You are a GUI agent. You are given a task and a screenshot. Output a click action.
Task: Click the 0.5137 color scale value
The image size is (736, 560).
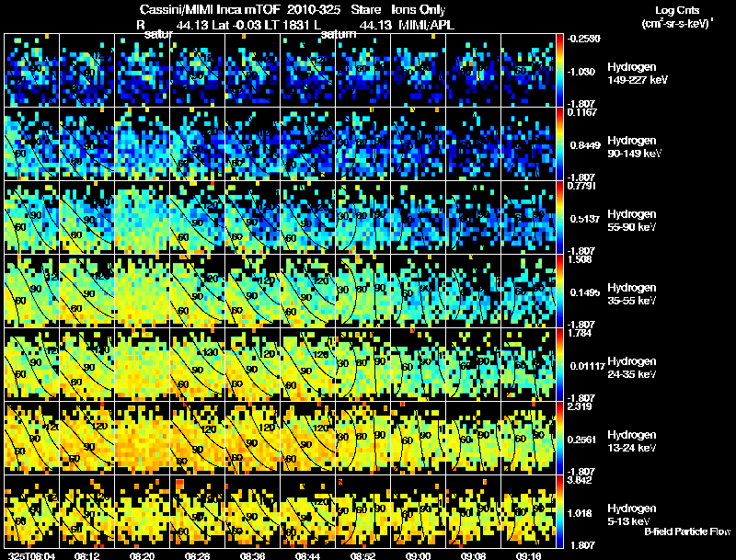(x=585, y=219)
